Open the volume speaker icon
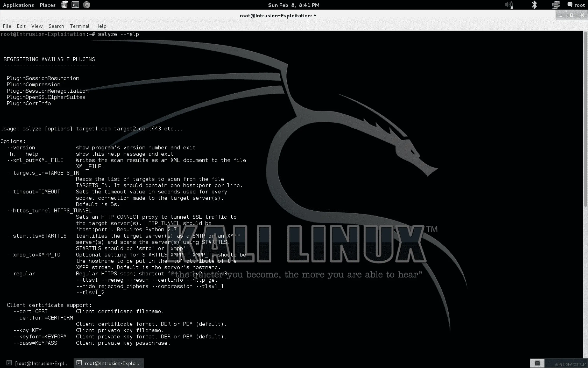Image resolution: width=588 pixels, height=368 pixels. tap(509, 5)
